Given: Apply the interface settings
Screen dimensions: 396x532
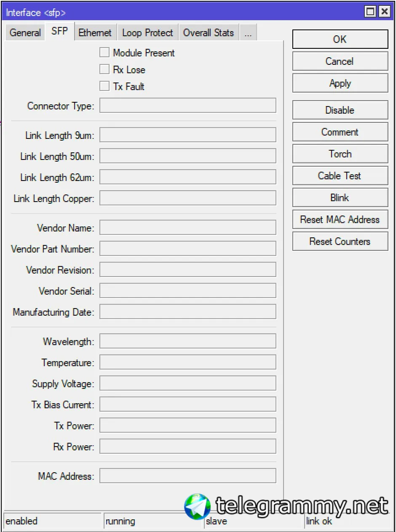Looking at the screenshot, I should coord(340,83).
